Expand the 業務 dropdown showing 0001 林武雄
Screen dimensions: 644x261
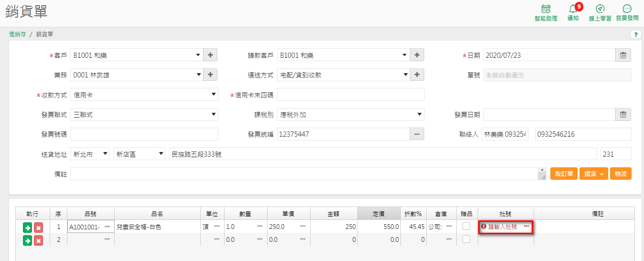198,75
